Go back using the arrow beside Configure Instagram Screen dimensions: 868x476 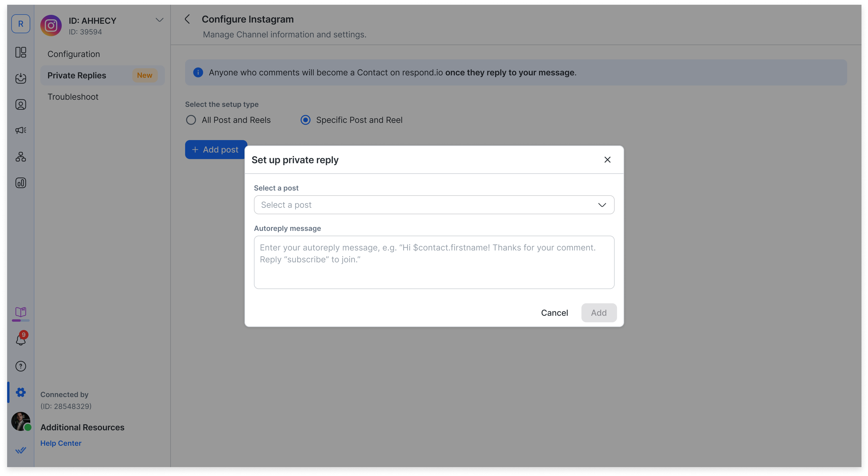pyautogui.click(x=187, y=19)
